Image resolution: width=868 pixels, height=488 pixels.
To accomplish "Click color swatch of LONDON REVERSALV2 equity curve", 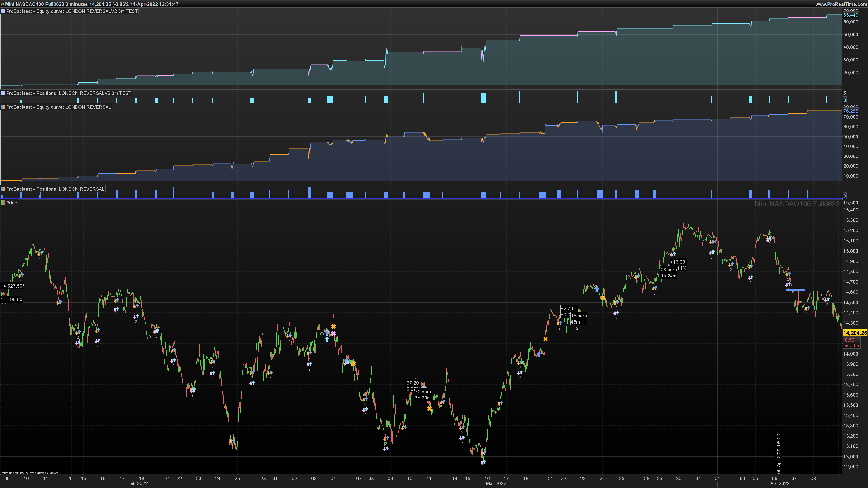I will click(3, 11).
